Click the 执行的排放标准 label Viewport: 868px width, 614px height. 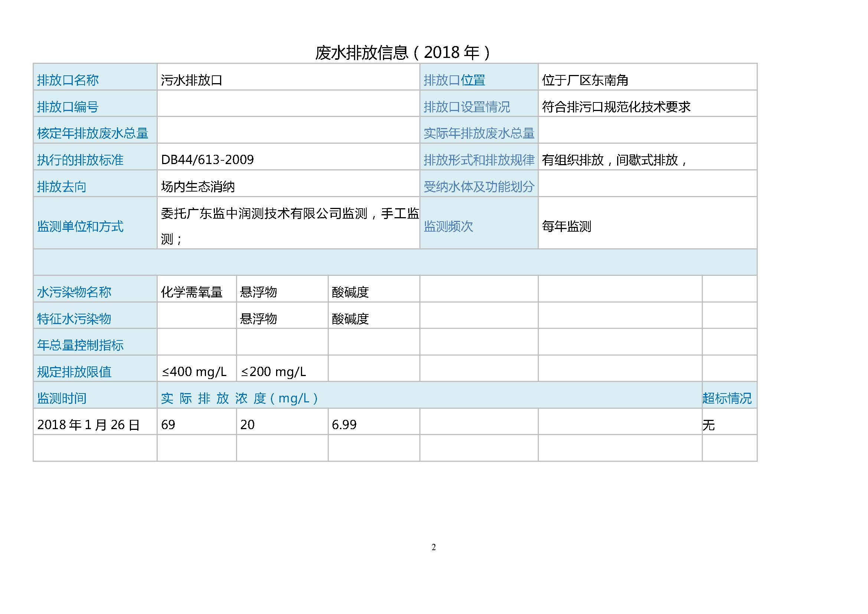(80, 160)
